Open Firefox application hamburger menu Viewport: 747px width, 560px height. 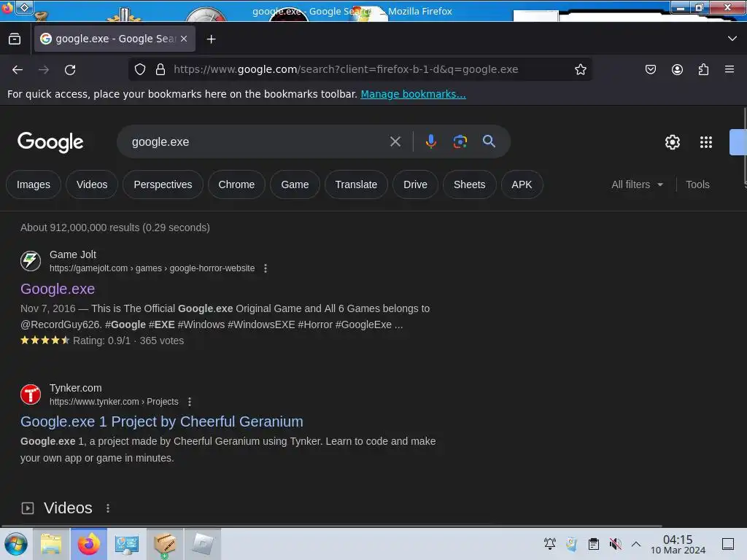729,69
